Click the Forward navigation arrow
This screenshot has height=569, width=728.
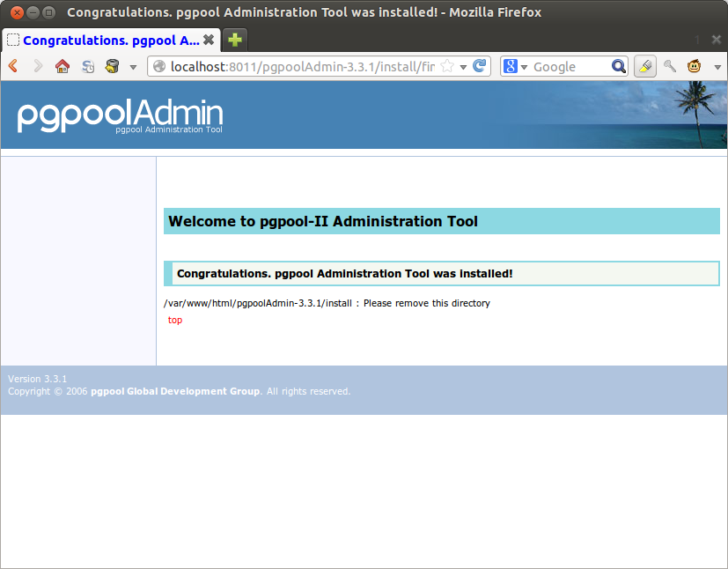point(38,66)
